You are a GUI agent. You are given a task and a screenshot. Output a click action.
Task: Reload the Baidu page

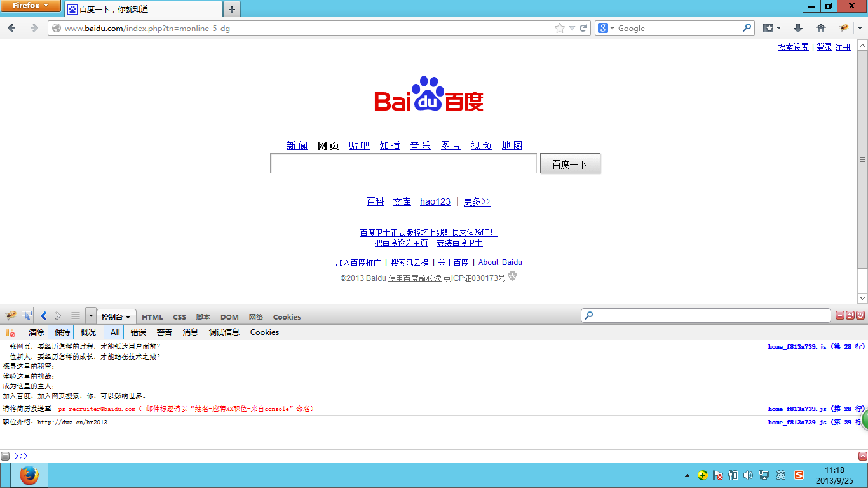583,28
